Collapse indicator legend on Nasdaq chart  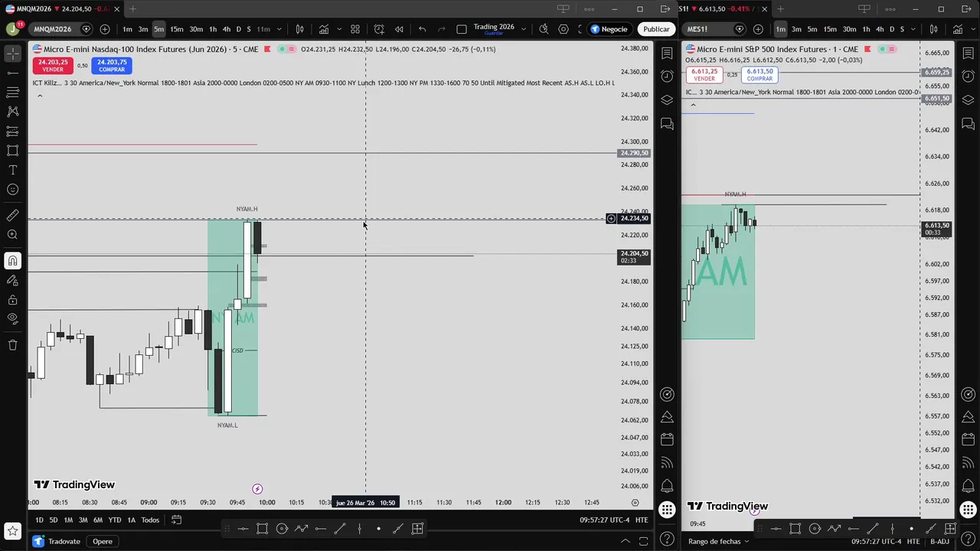(x=40, y=96)
